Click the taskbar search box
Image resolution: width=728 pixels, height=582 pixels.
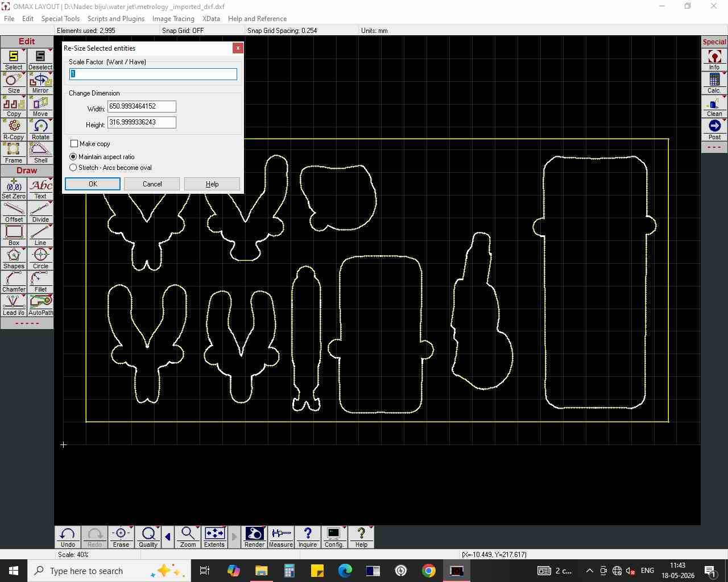coord(109,571)
